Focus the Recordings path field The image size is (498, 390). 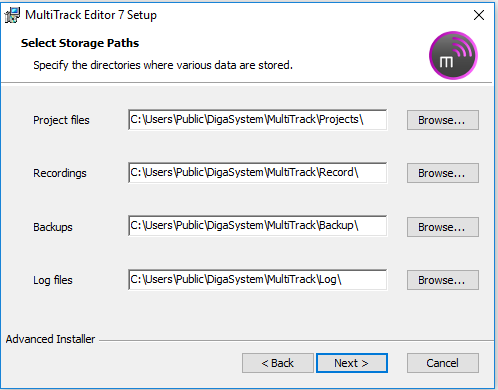(x=257, y=173)
